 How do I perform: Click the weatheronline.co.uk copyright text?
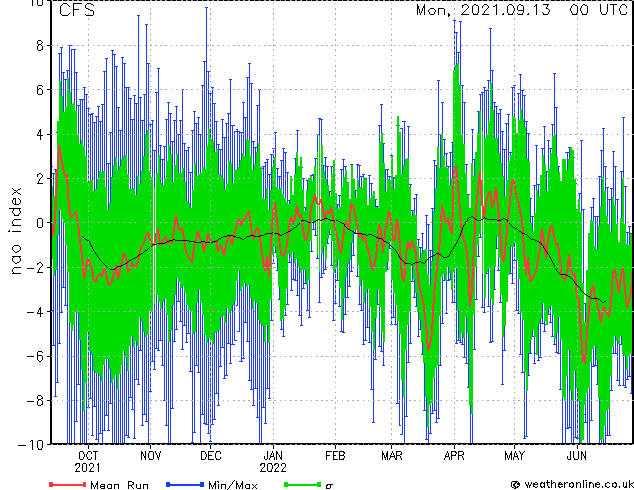pyautogui.click(x=572, y=484)
